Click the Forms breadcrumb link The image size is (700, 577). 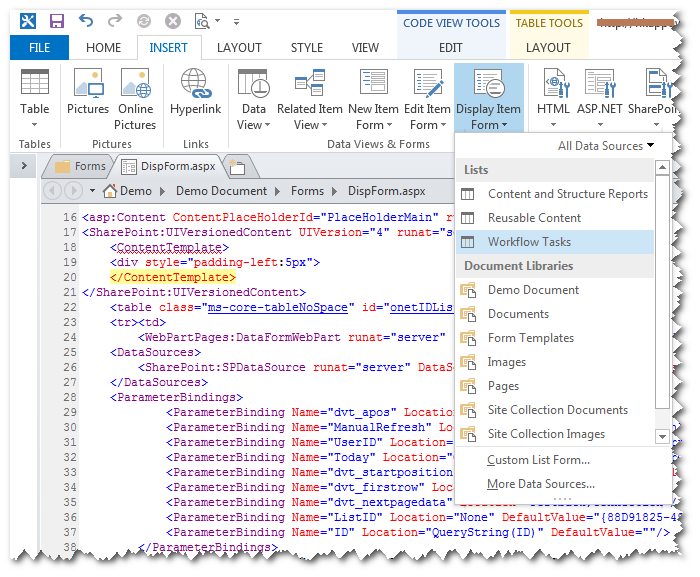(308, 191)
